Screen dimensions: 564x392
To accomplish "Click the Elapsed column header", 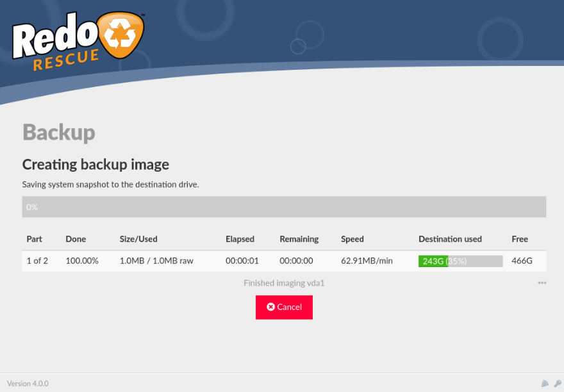I will tap(240, 239).
